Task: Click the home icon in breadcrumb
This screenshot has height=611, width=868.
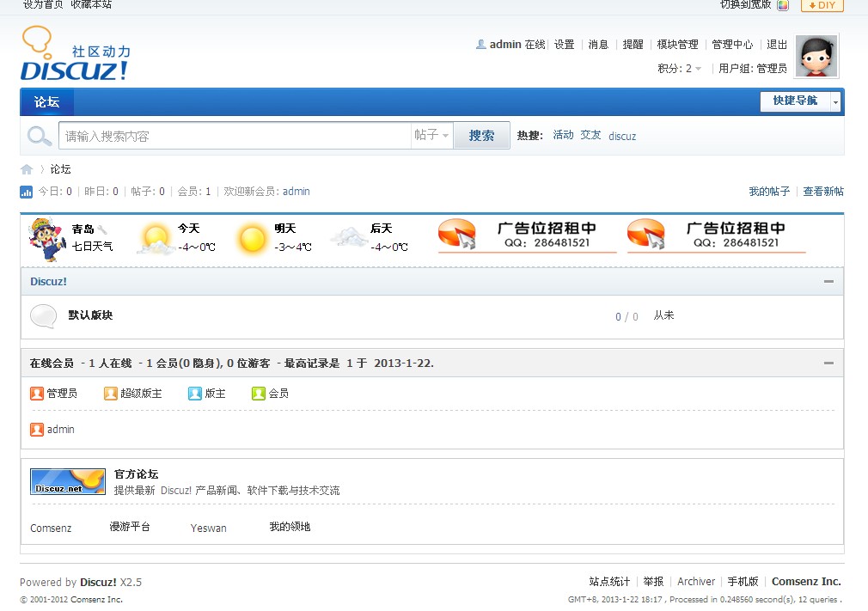Action: coord(27,169)
